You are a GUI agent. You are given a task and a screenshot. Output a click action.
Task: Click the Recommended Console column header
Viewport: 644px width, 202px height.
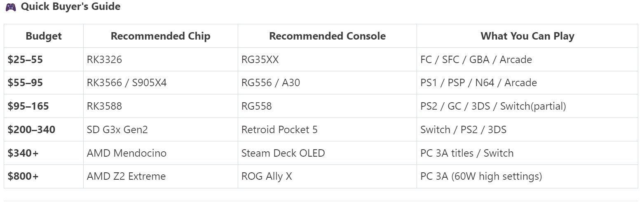(327, 36)
